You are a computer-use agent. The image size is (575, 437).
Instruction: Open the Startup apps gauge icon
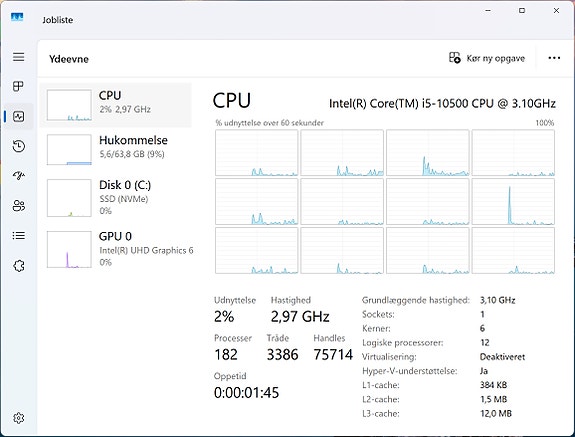pos(19,176)
